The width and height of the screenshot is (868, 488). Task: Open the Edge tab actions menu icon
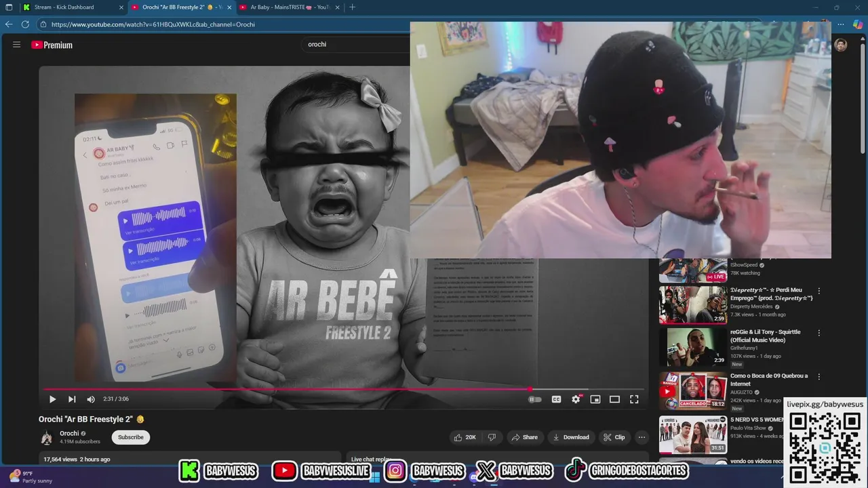pyautogui.click(x=9, y=7)
